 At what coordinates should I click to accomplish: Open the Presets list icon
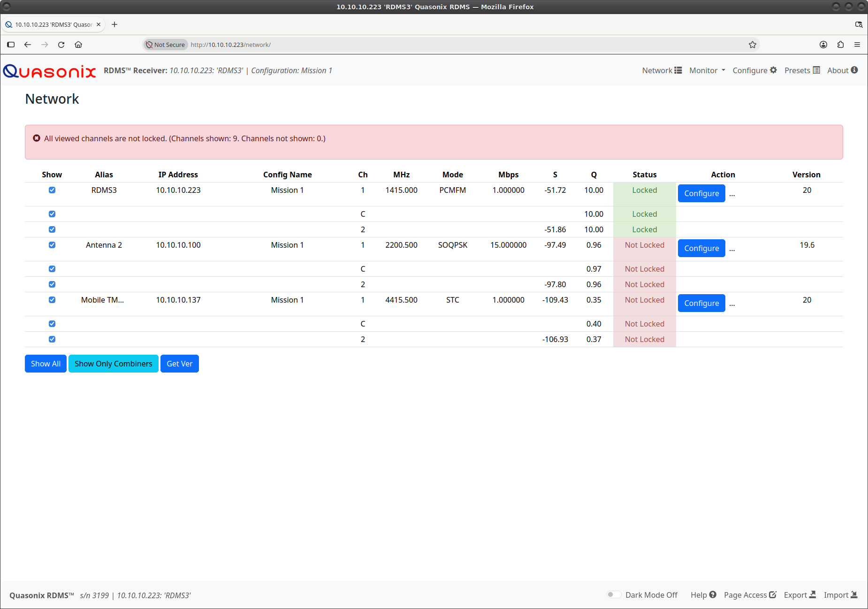(x=816, y=70)
